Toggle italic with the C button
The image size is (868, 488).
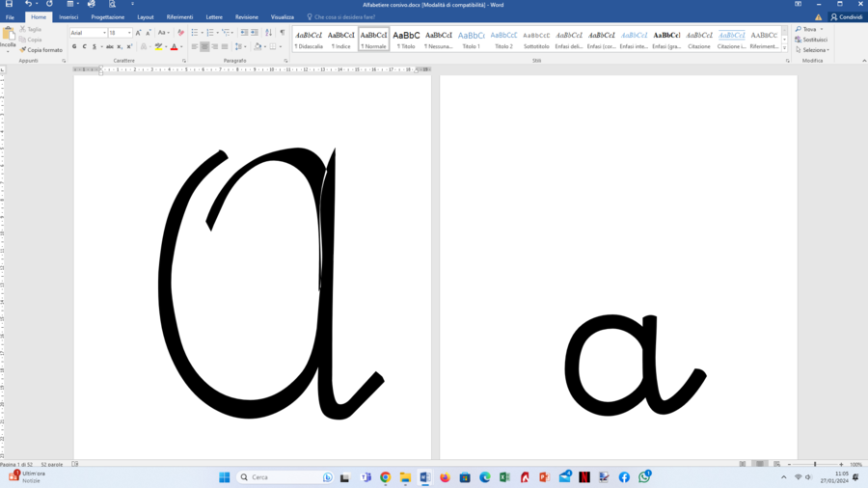(84, 46)
